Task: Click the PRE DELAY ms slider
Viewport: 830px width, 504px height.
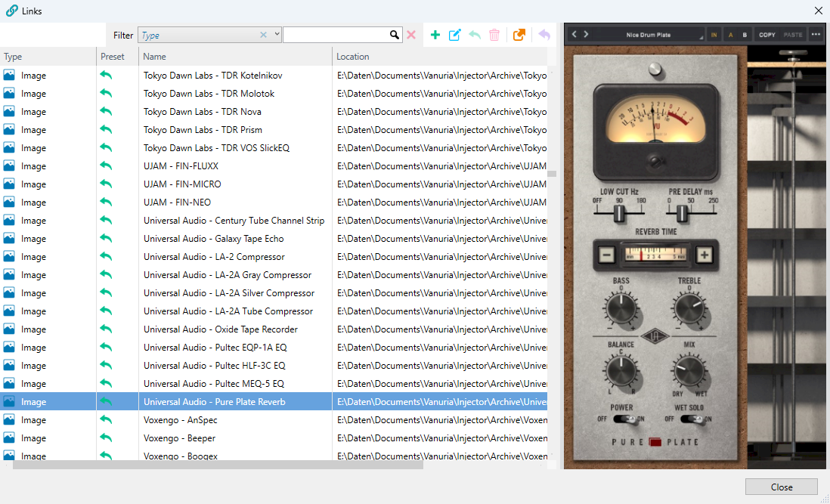Action: (682, 213)
